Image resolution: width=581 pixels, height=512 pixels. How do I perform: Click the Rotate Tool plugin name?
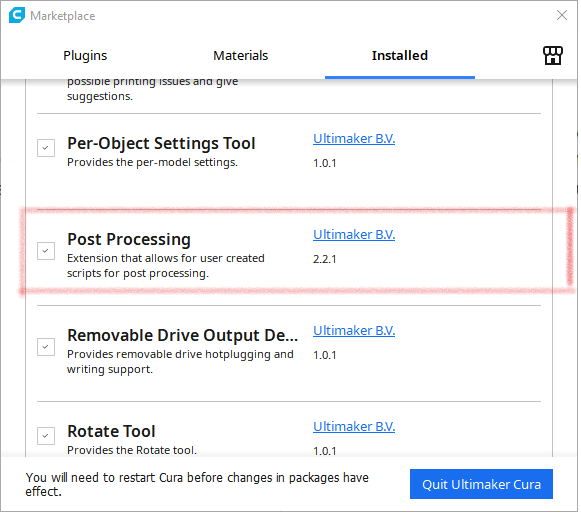[111, 431]
